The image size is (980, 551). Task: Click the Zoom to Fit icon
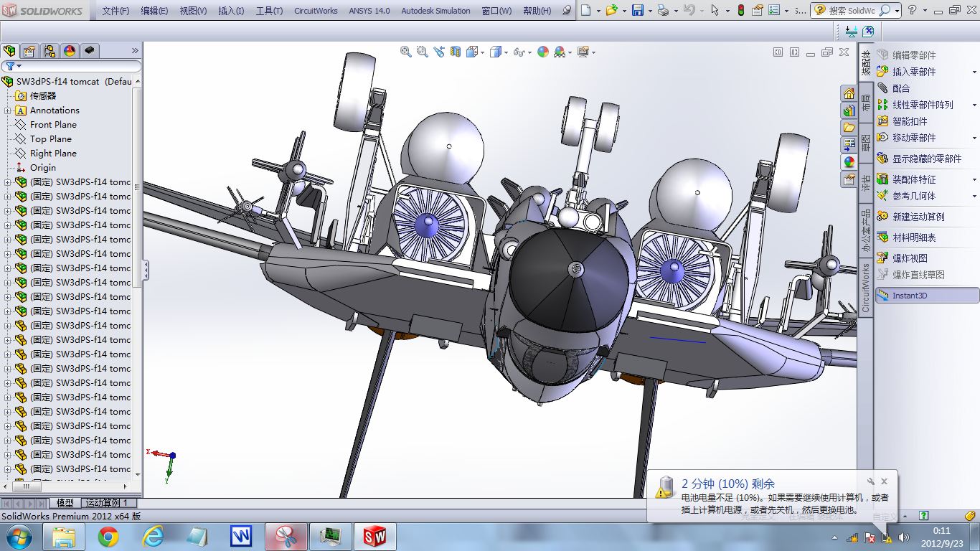406,52
